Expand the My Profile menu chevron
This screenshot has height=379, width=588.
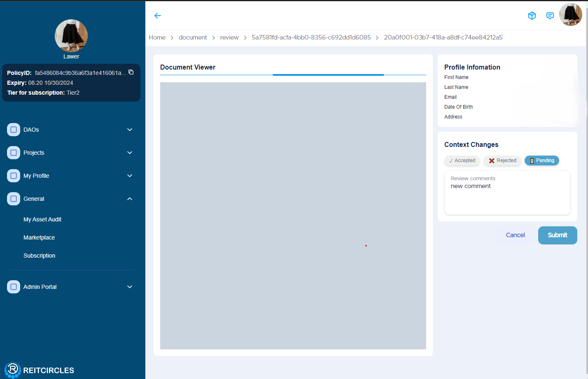(130, 176)
